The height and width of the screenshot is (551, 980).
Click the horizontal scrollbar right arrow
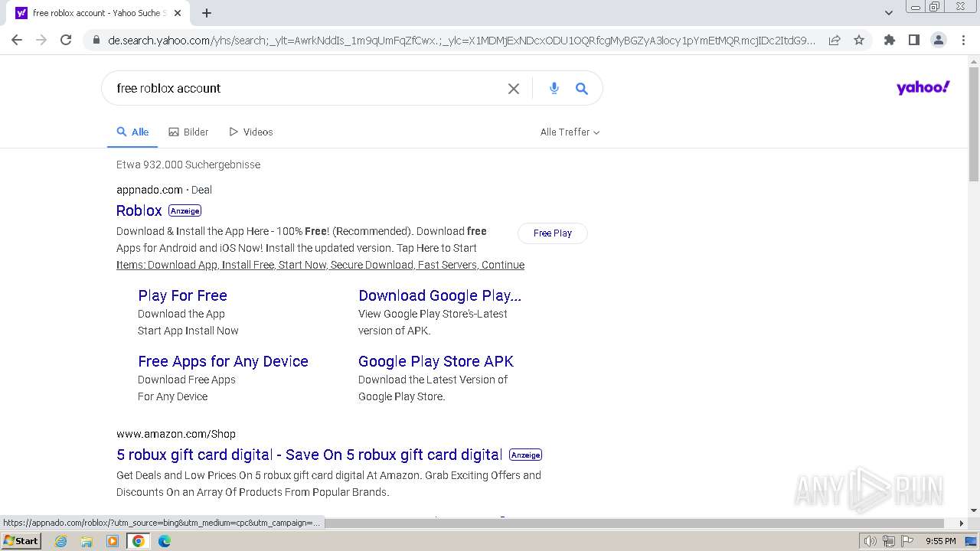point(962,523)
